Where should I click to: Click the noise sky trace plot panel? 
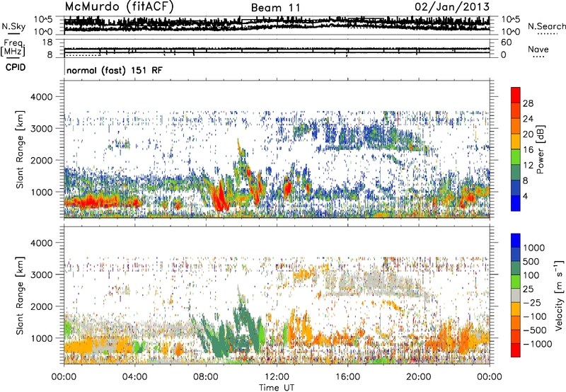tap(277, 25)
